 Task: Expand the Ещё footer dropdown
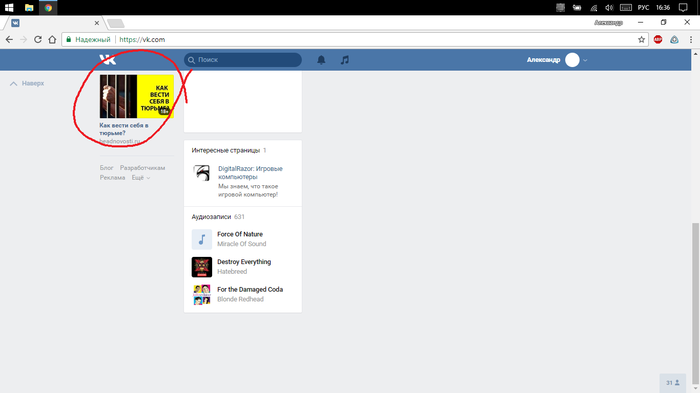click(x=141, y=178)
